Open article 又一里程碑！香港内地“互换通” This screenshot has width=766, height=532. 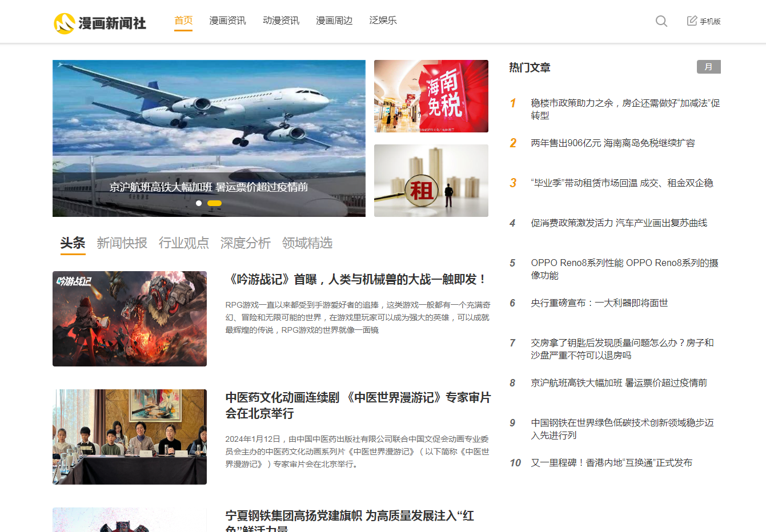point(612,463)
